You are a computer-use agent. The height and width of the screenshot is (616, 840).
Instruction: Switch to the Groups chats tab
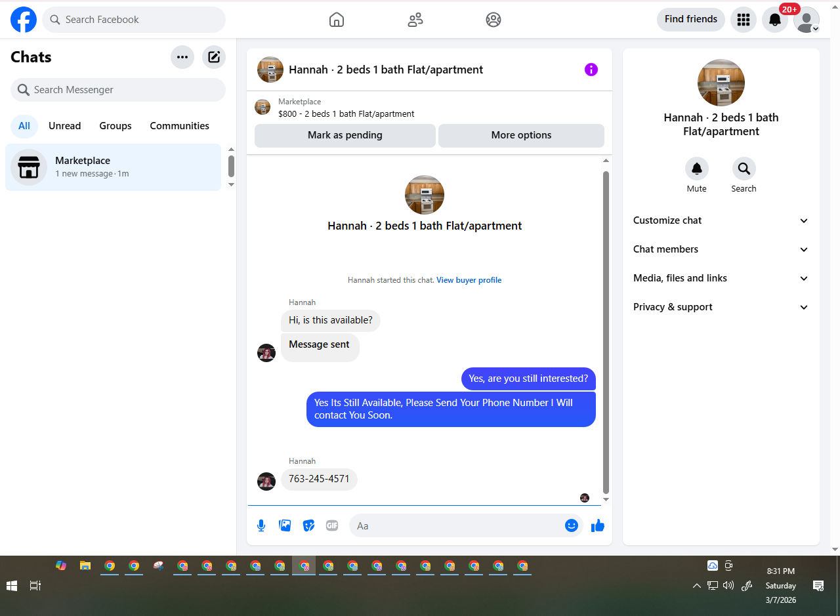click(115, 126)
